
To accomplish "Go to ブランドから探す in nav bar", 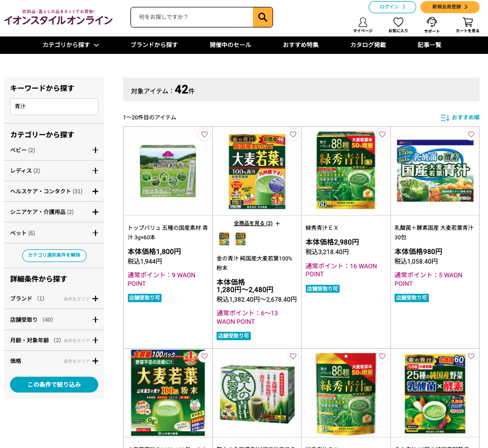I will 154,45.
